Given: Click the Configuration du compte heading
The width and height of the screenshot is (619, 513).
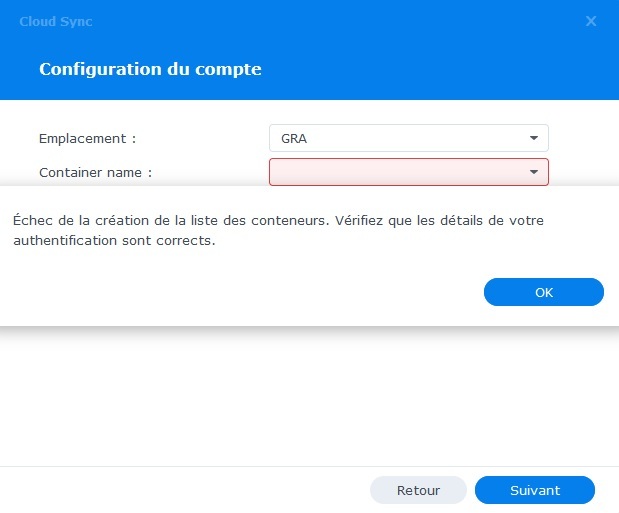Looking at the screenshot, I should point(150,69).
